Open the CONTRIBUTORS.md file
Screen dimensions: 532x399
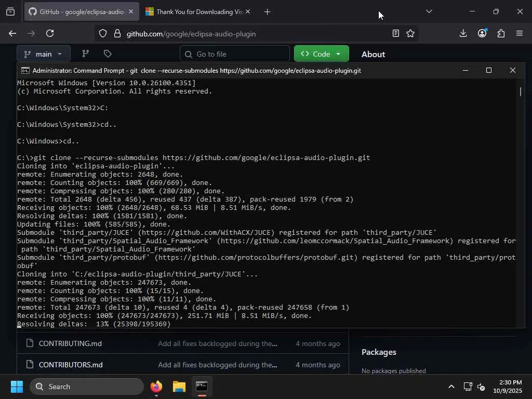[x=71, y=365]
